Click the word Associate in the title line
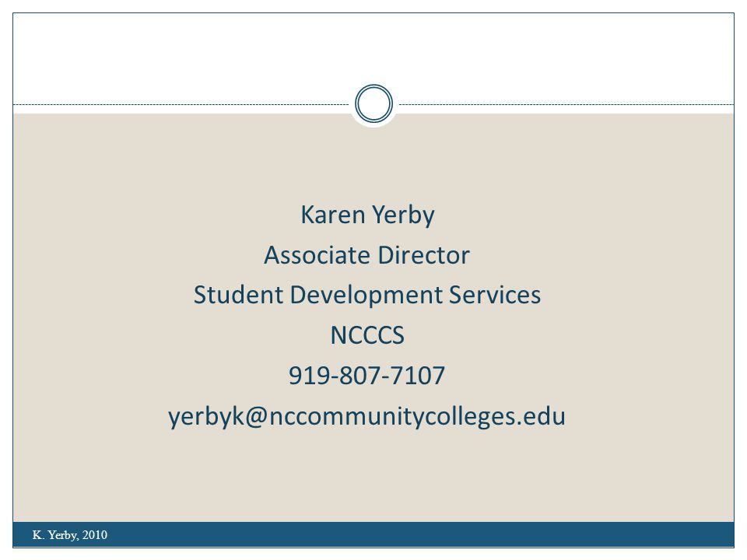Image resolution: width=747 pixels, height=560 pixels. coord(317,255)
